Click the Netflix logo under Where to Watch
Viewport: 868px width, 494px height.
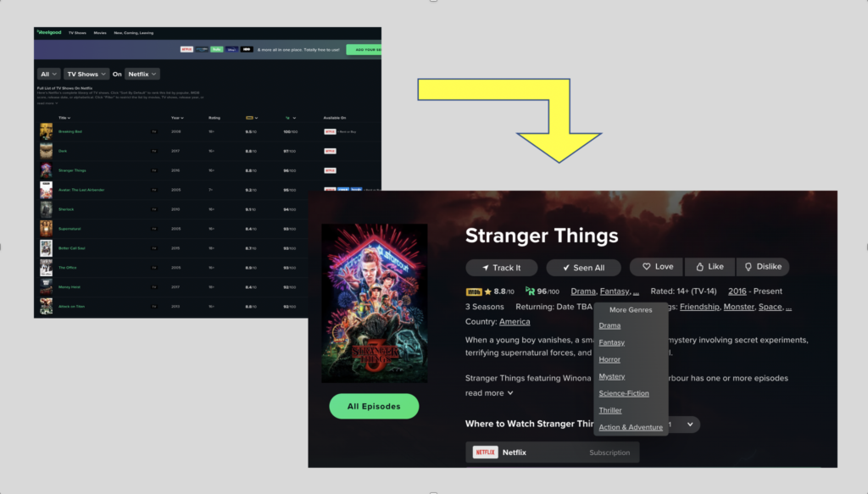tap(485, 452)
